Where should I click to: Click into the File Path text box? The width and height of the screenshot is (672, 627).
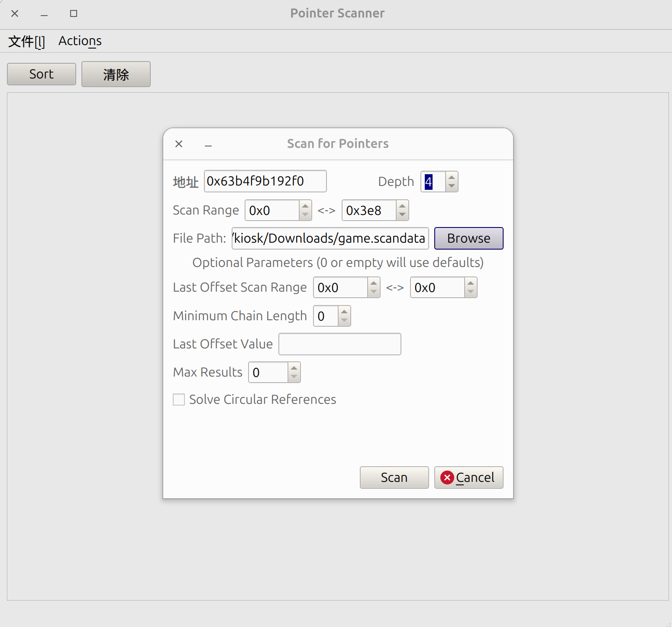[330, 238]
